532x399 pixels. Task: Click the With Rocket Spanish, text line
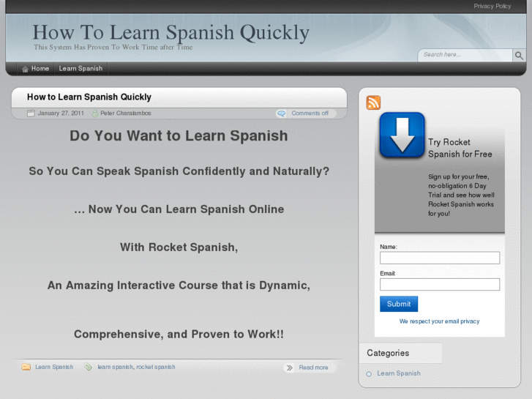[x=179, y=247]
